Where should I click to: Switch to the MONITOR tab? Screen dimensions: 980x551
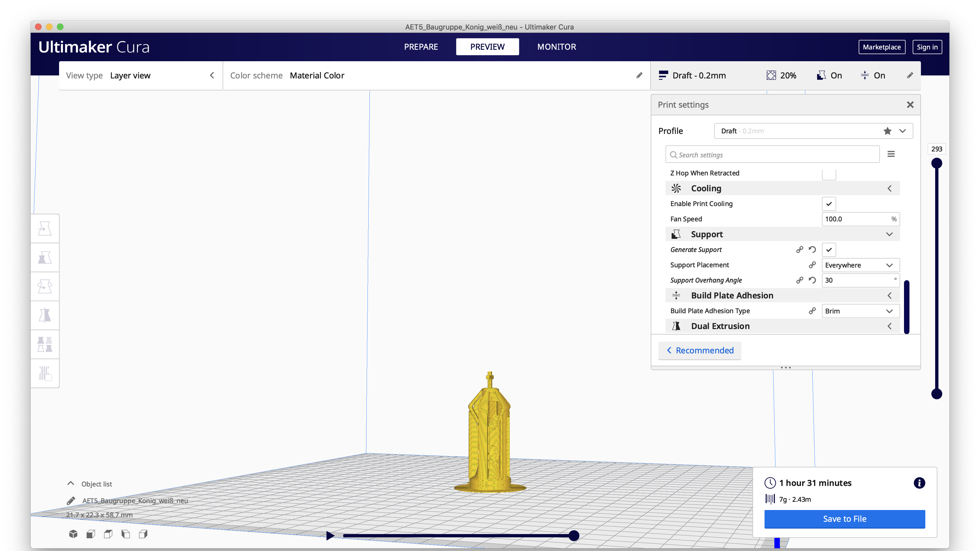point(556,47)
